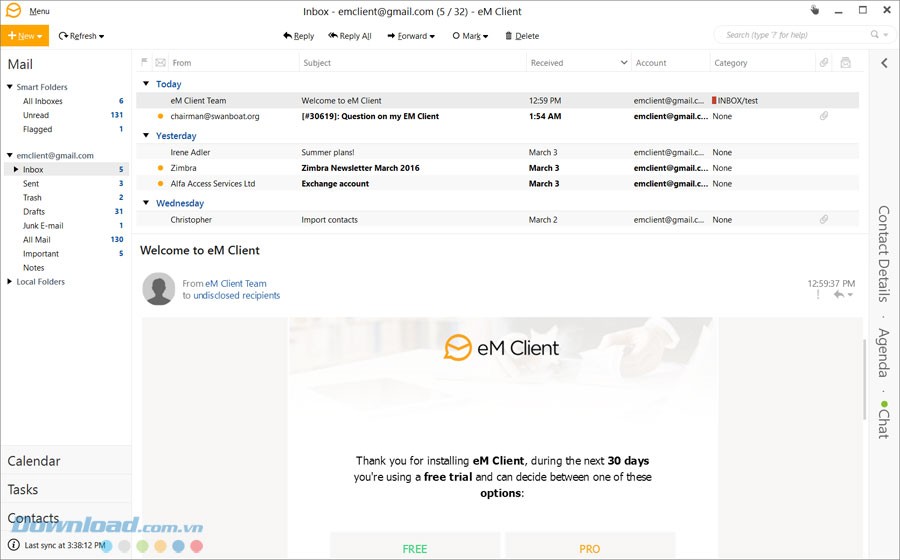Open the Drafts folder

click(34, 211)
